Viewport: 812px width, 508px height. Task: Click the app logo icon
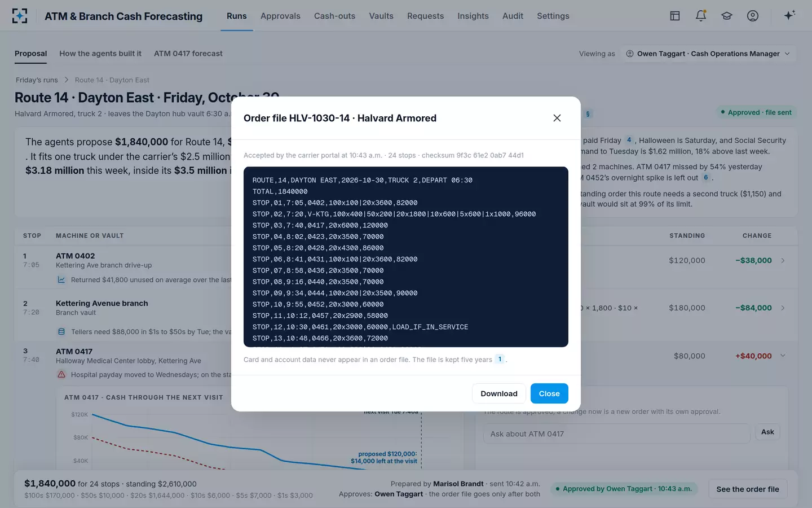click(x=20, y=16)
